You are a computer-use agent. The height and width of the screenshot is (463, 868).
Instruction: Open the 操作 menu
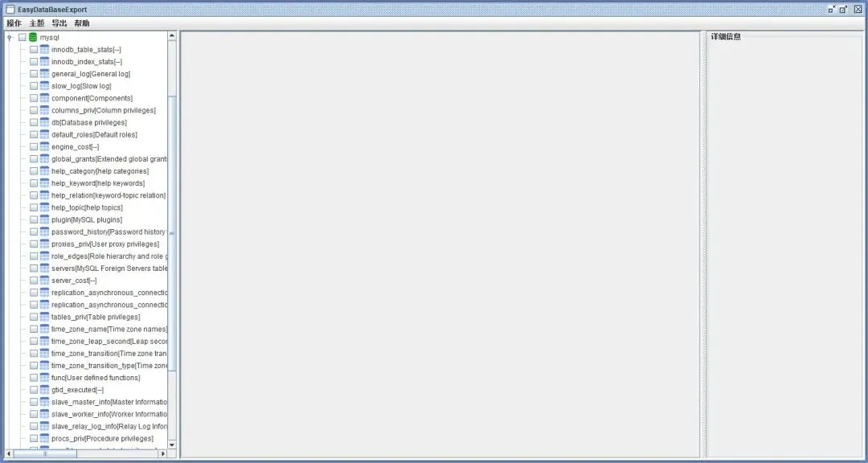point(14,23)
